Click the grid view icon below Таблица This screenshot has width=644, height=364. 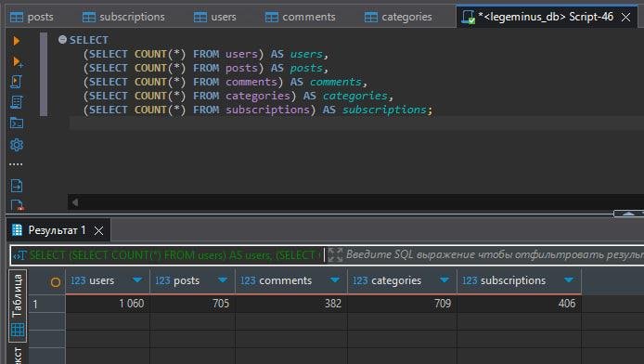tap(18, 330)
